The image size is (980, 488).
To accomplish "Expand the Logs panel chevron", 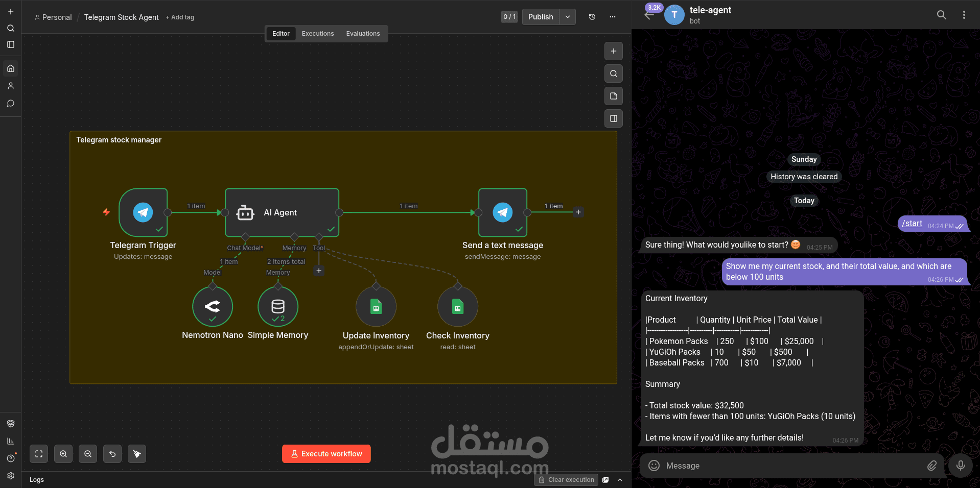I will pyautogui.click(x=620, y=480).
